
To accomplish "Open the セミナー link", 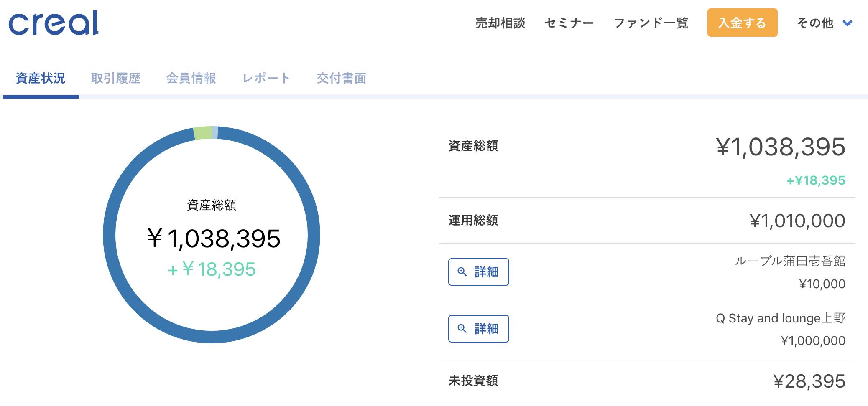I will pos(569,23).
